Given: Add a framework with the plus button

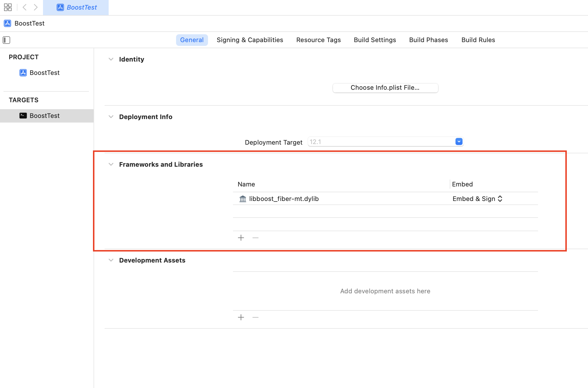Looking at the screenshot, I should 241,238.
